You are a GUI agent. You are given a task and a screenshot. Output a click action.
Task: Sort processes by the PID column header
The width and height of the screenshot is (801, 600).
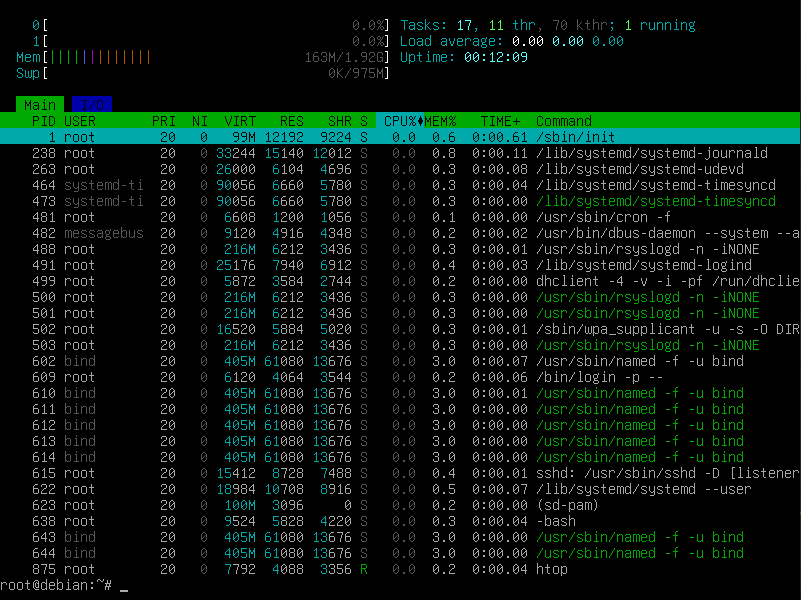(x=44, y=121)
